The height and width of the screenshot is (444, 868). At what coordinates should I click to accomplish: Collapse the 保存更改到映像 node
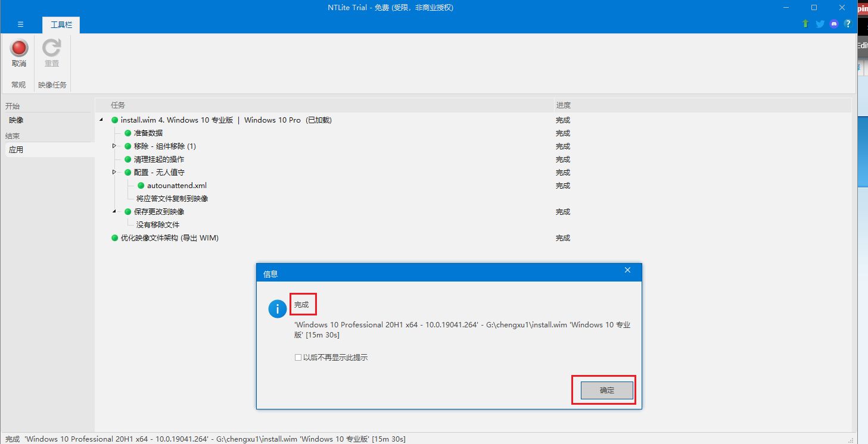tap(114, 212)
